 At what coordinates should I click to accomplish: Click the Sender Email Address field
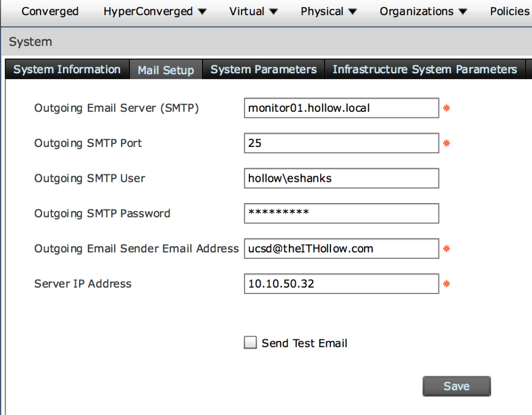[341, 248]
